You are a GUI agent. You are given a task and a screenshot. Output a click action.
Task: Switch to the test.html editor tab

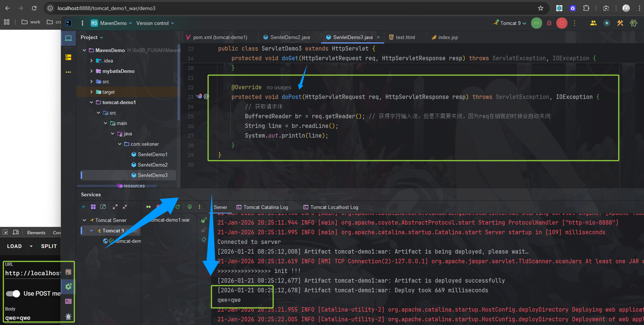[x=402, y=37]
